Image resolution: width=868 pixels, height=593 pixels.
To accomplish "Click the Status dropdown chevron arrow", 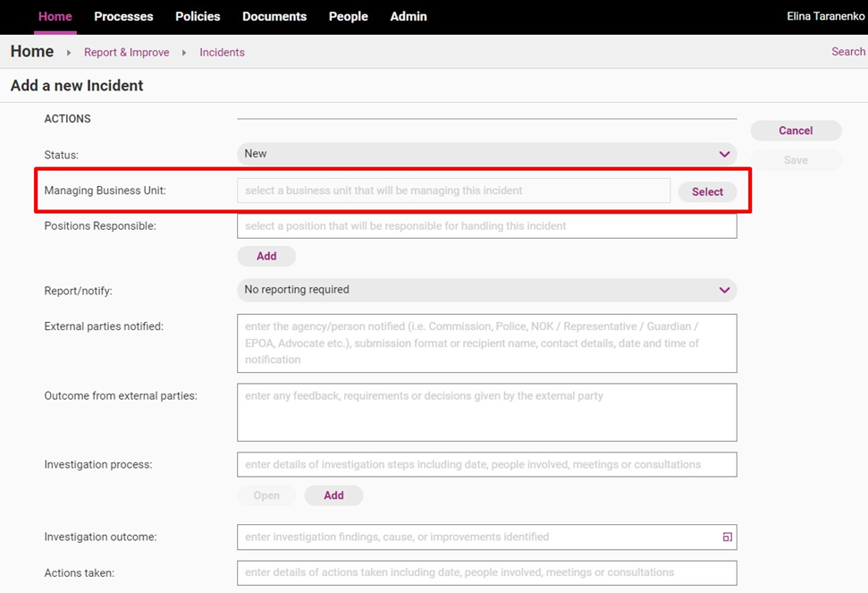I will coord(724,154).
